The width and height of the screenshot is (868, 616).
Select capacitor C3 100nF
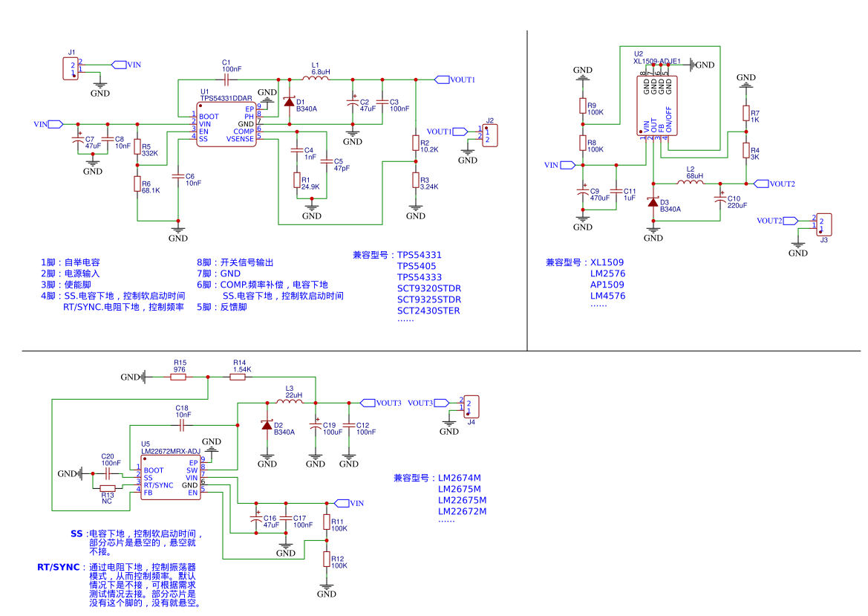coord(382,102)
